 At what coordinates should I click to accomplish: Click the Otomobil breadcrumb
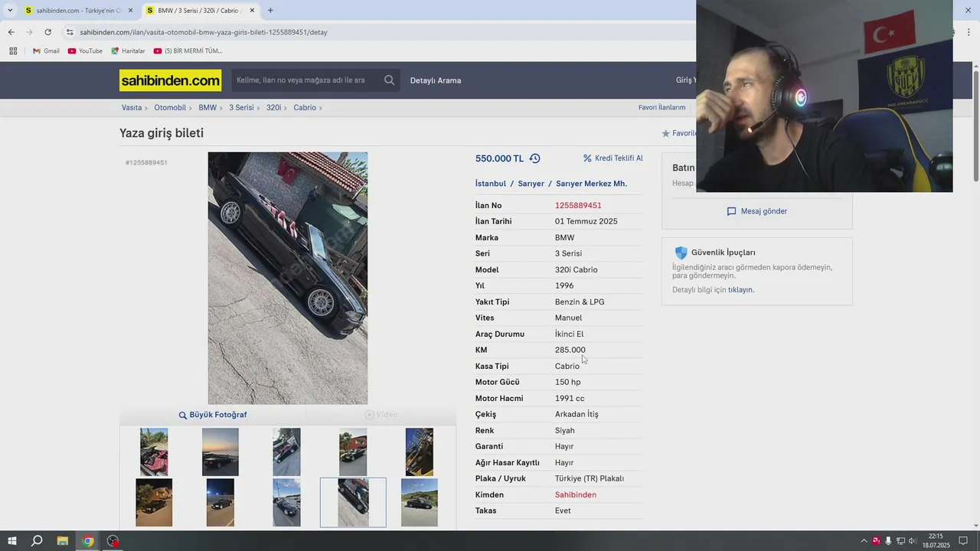pyautogui.click(x=170, y=108)
